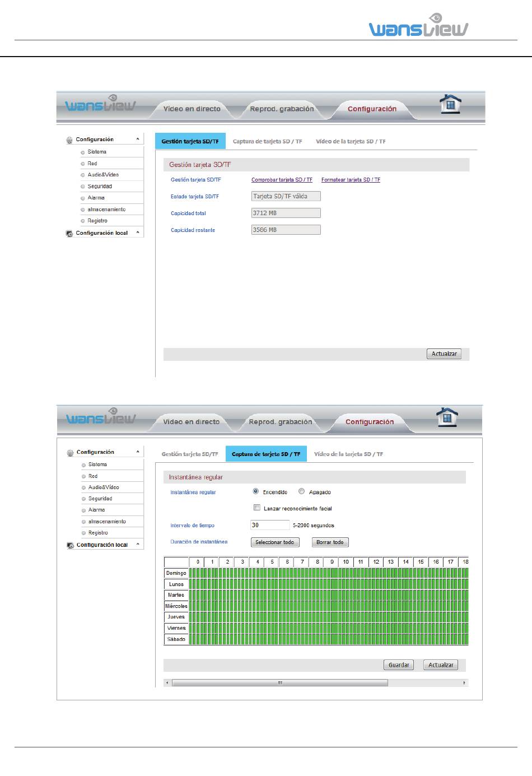Click the scrollbar right arrow
Image resolution: width=532 pixels, height=776 pixels.
point(464,683)
